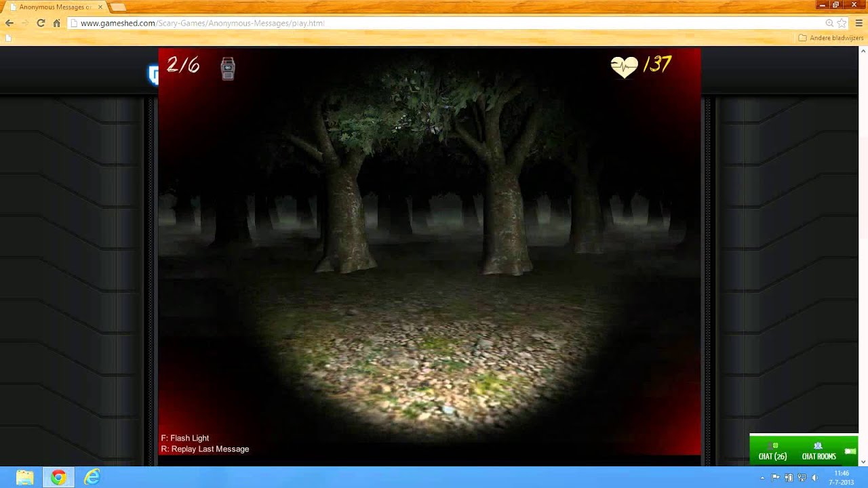
Task: Toggle the chat bar switch icon
Action: click(x=850, y=451)
